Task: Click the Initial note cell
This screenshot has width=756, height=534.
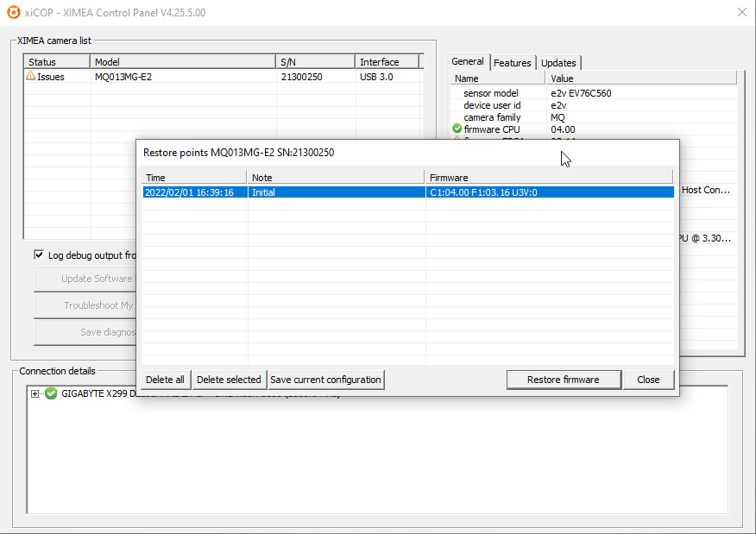Action: click(x=337, y=192)
